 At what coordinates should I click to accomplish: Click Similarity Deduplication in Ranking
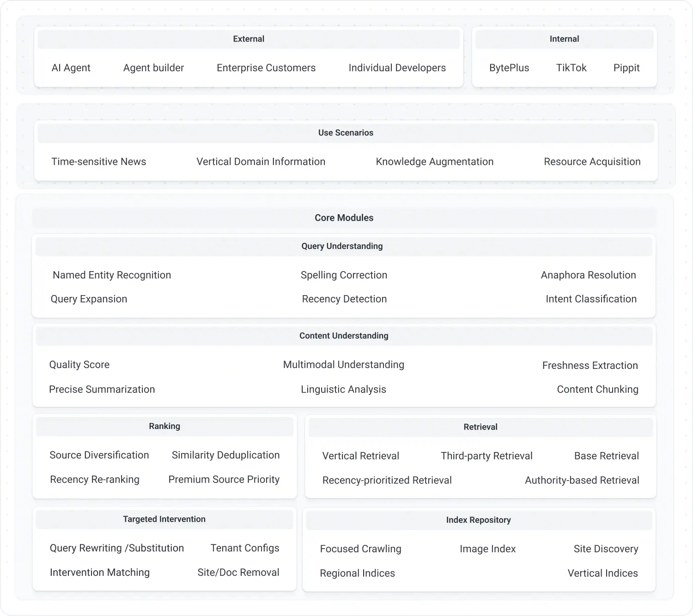click(x=226, y=455)
